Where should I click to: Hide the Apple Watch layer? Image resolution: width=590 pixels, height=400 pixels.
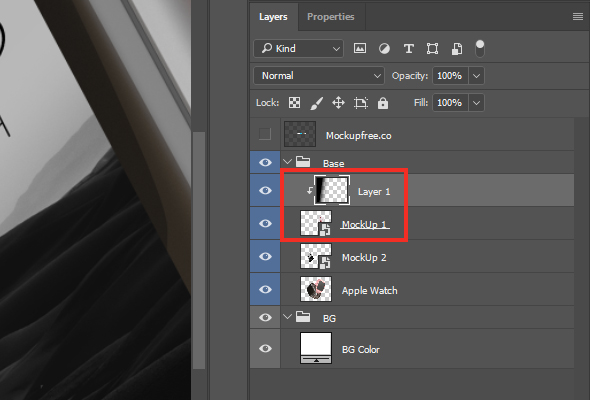(265, 289)
